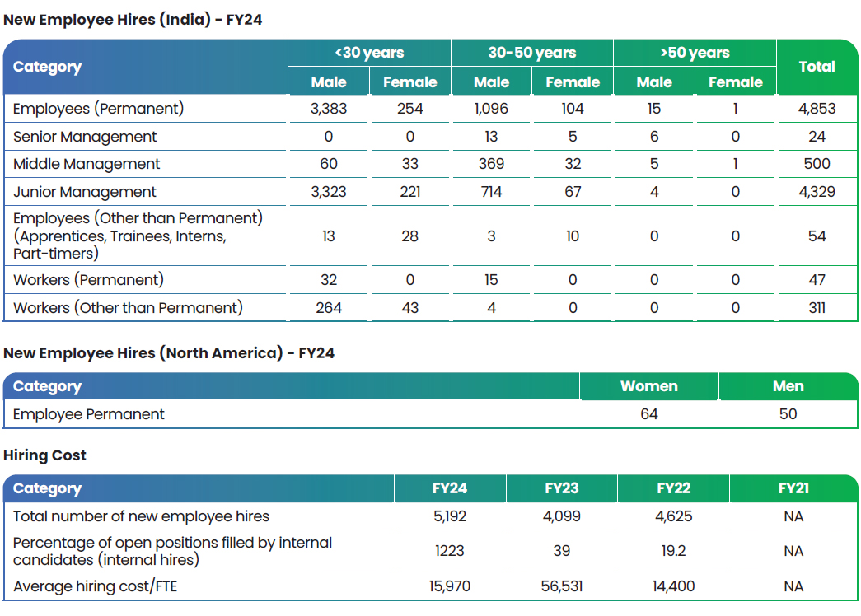Click the total 24 for Senior Management
This screenshot has width=861, height=616.
point(817,137)
